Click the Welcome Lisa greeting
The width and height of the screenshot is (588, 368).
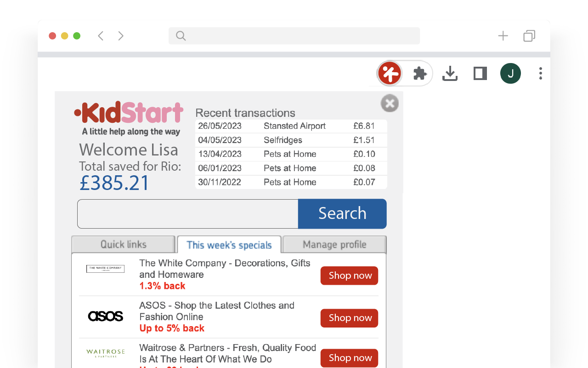[129, 150]
